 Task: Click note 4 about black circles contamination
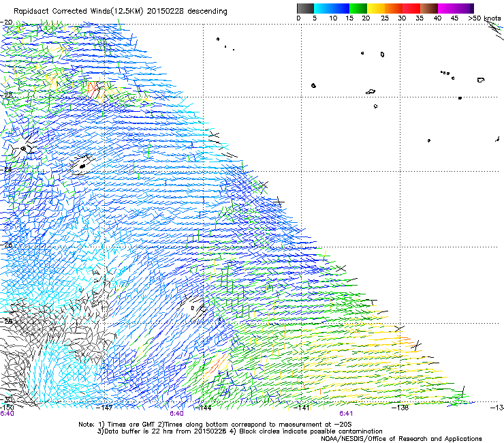click(x=306, y=431)
